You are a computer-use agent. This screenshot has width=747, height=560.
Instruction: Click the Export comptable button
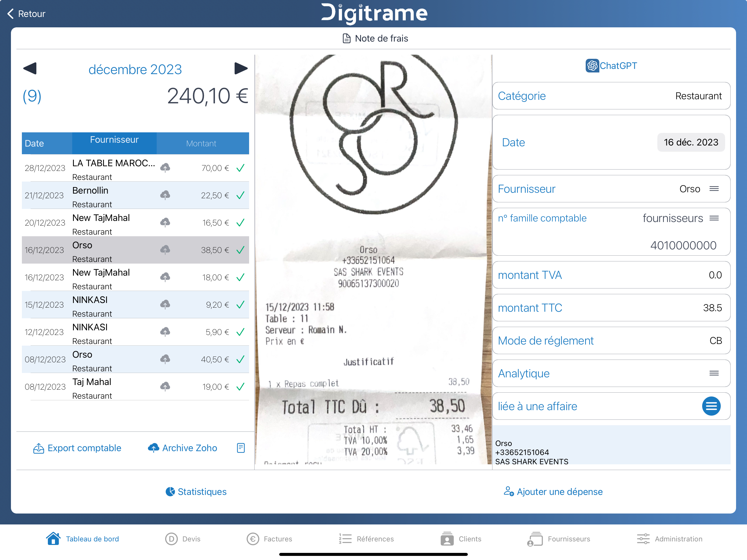(77, 448)
